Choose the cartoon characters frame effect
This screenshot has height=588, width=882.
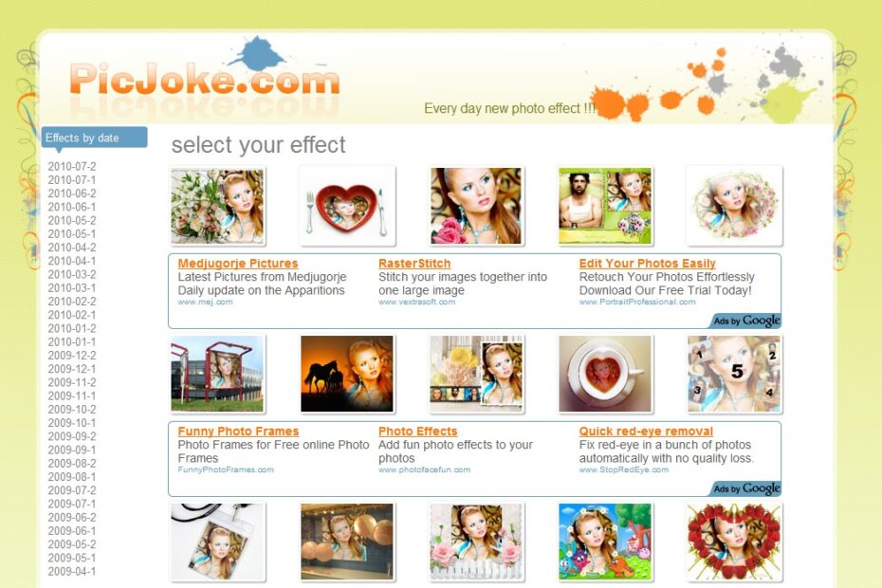pyautogui.click(x=605, y=542)
